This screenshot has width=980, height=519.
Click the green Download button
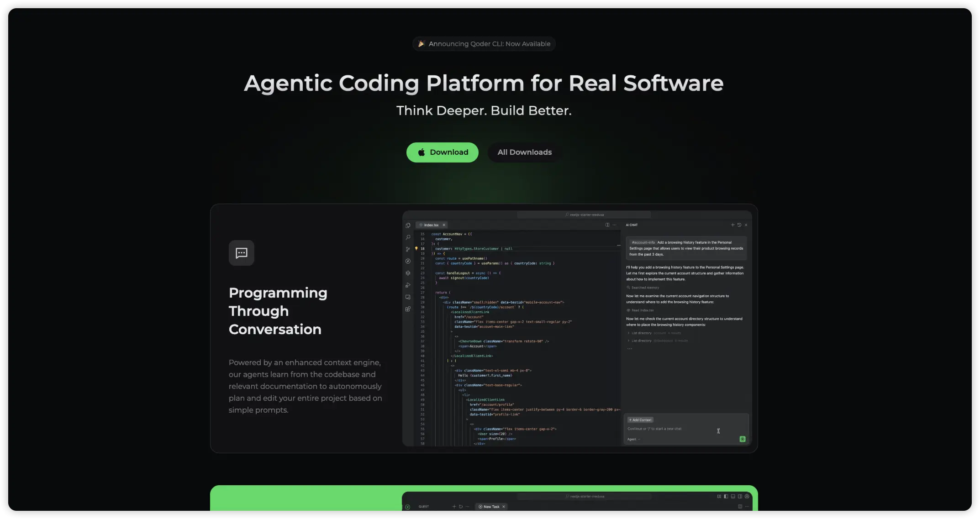[x=442, y=152]
